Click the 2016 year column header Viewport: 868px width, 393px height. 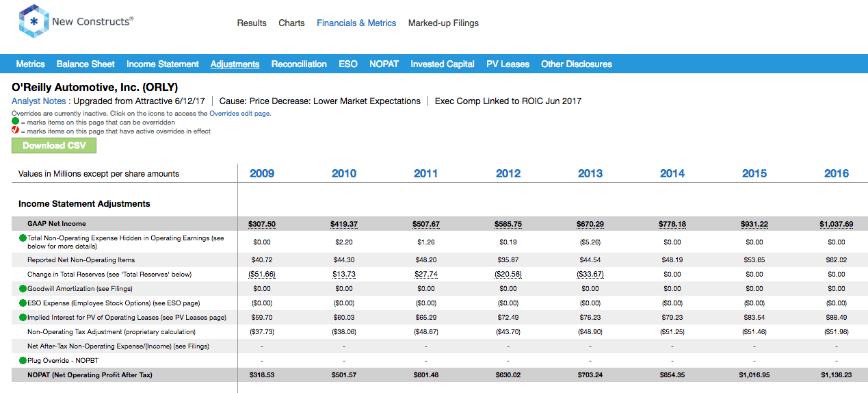[x=837, y=173]
